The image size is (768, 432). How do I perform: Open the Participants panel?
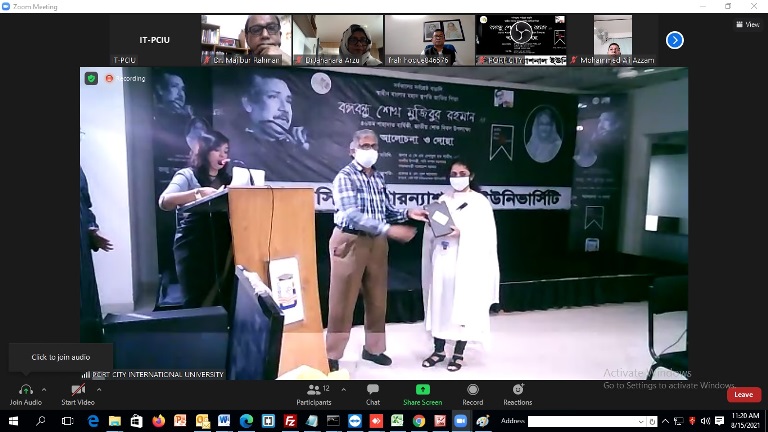(x=313, y=395)
